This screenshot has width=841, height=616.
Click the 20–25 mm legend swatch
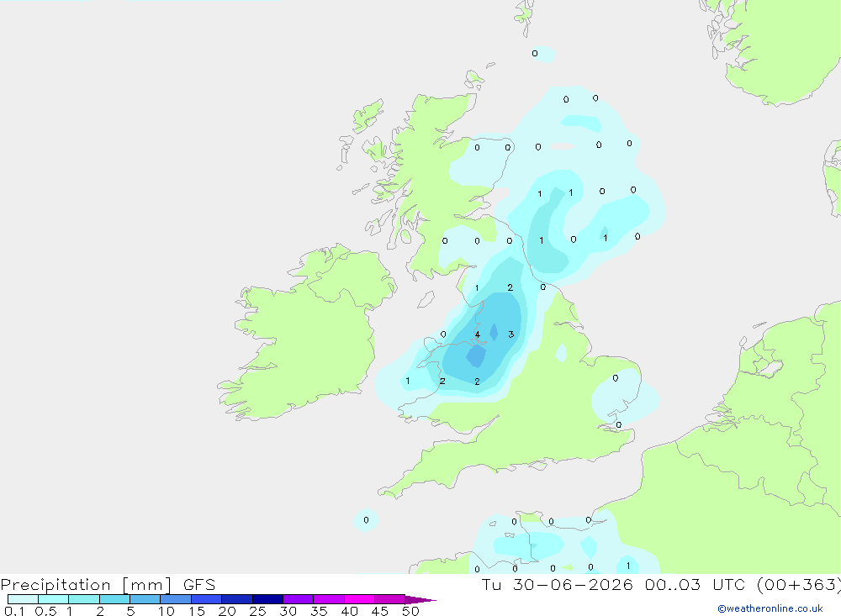coord(237,599)
